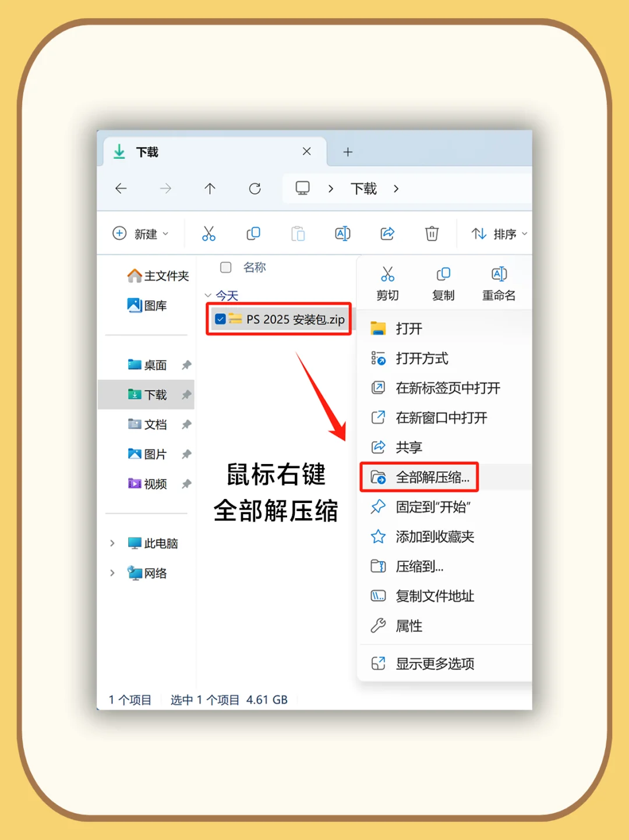Image resolution: width=629 pixels, height=840 pixels.
Task: Click the Rename icon in the toolbar
Action: [342, 233]
